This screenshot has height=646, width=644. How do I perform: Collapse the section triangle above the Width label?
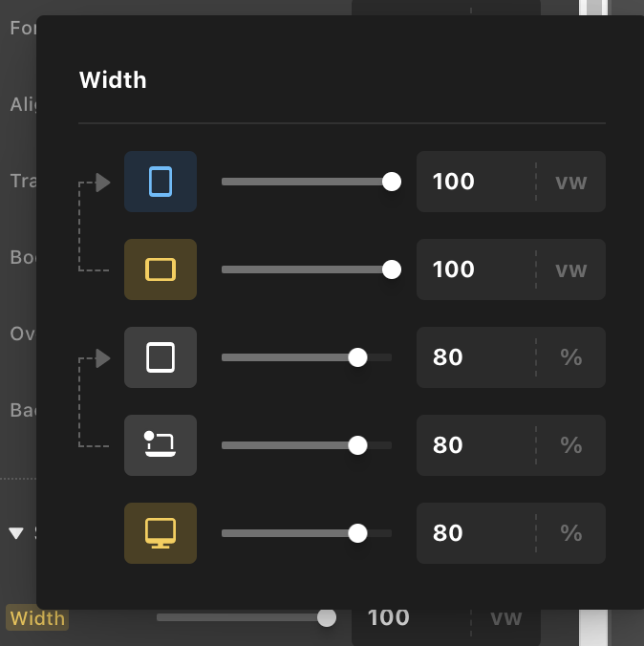[16, 533]
